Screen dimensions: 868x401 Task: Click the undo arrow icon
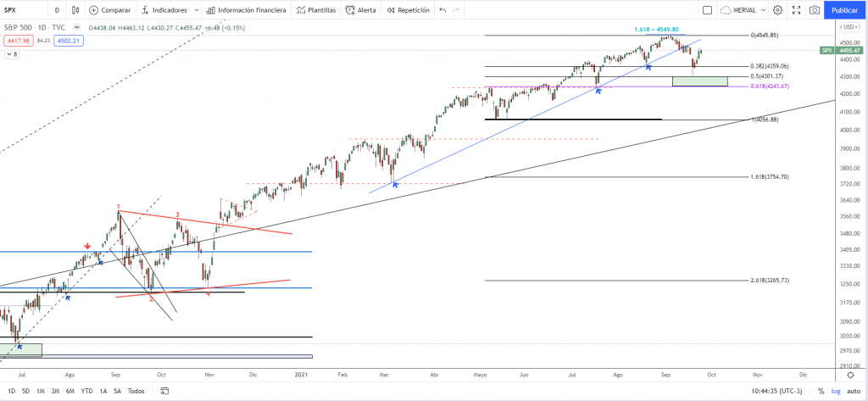click(442, 10)
